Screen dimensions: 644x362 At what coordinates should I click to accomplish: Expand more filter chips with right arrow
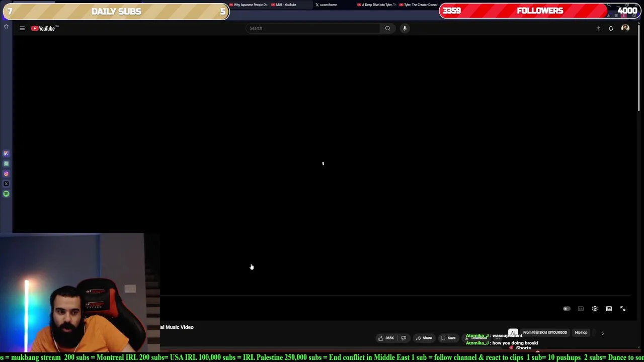point(603,333)
